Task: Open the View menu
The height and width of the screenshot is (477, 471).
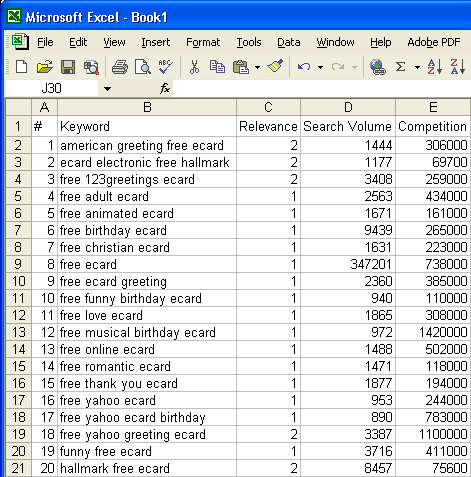Action: click(x=114, y=42)
